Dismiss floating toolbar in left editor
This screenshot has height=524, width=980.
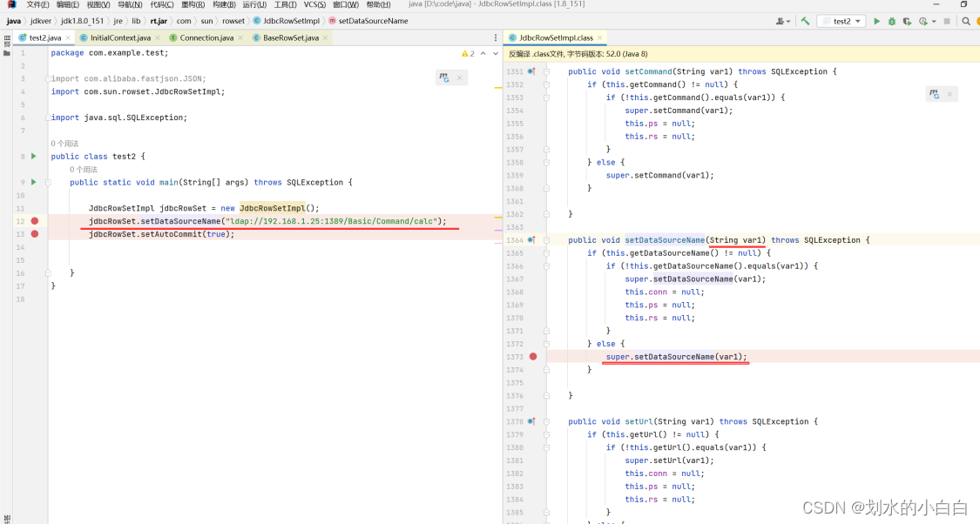[x=459, y=77]
